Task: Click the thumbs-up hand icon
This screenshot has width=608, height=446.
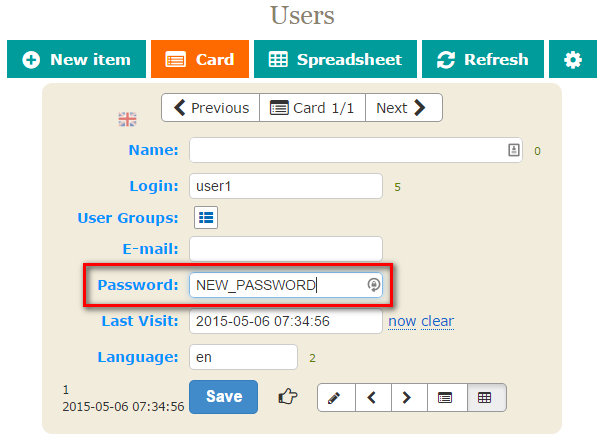Action: point(288,396)
